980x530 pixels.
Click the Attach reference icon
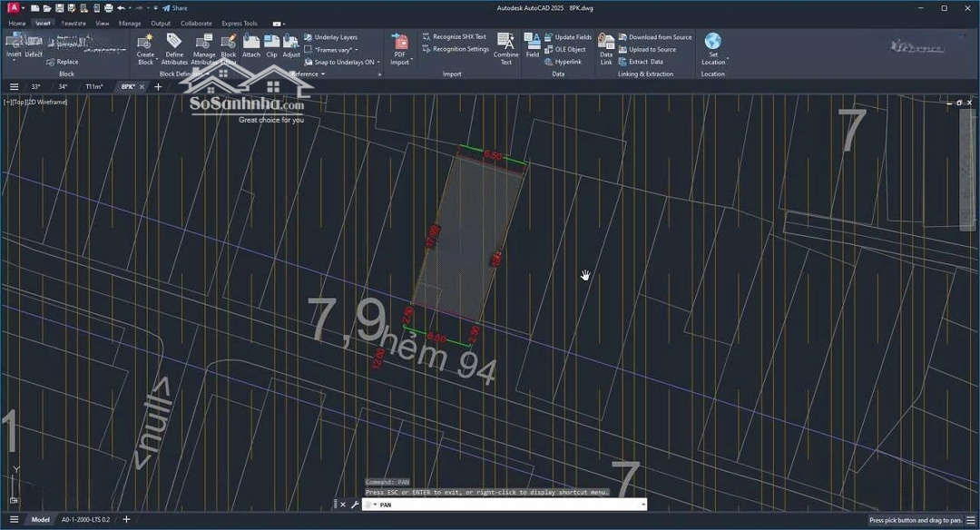[x=251, y=42]
